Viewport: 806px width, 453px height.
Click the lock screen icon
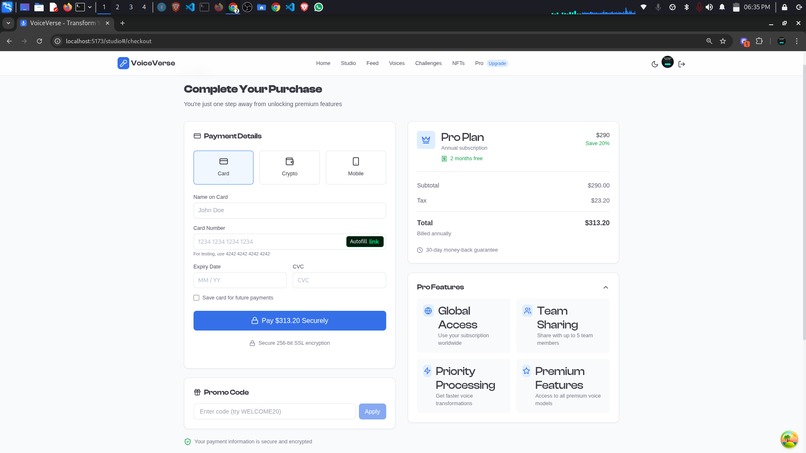coord(784,7)
